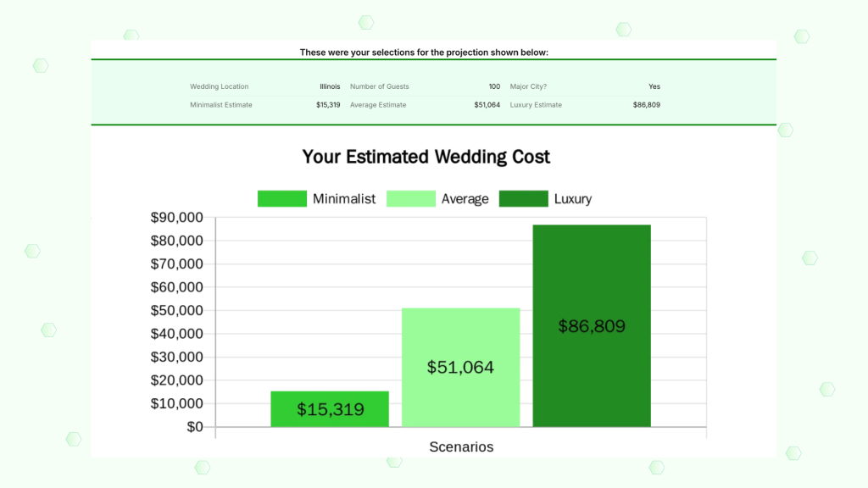This screenshot has height=488, width=868.
Task: Select the Luxury bar showing $86,809
Action: [x=592, y=326]
